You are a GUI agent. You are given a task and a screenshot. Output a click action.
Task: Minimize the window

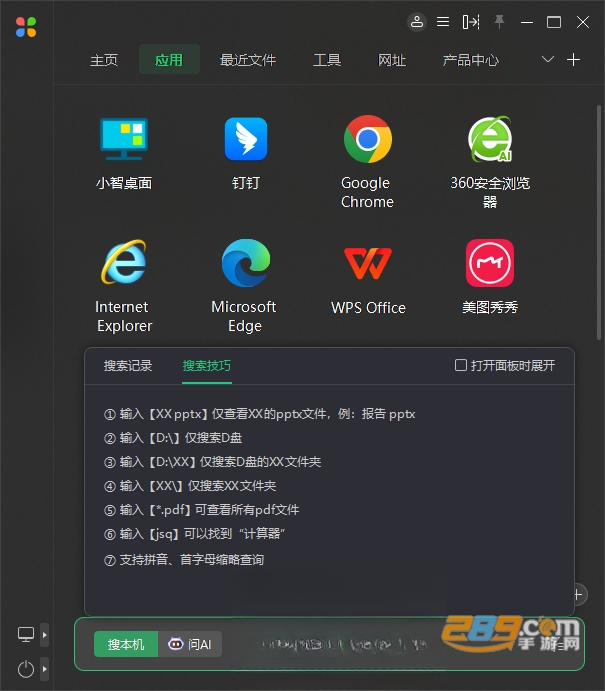pyautogui.click(x=527, y=22)
